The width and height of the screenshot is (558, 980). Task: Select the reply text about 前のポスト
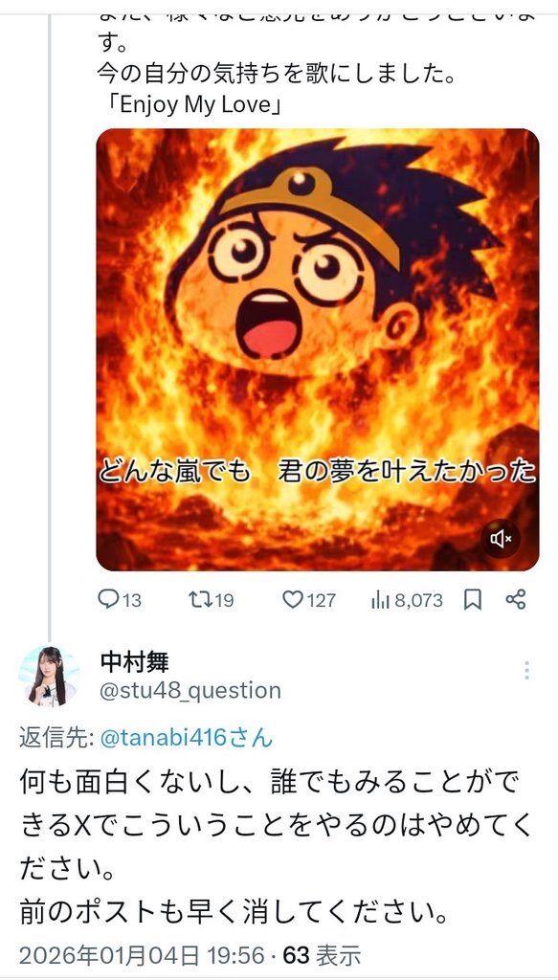234,914
